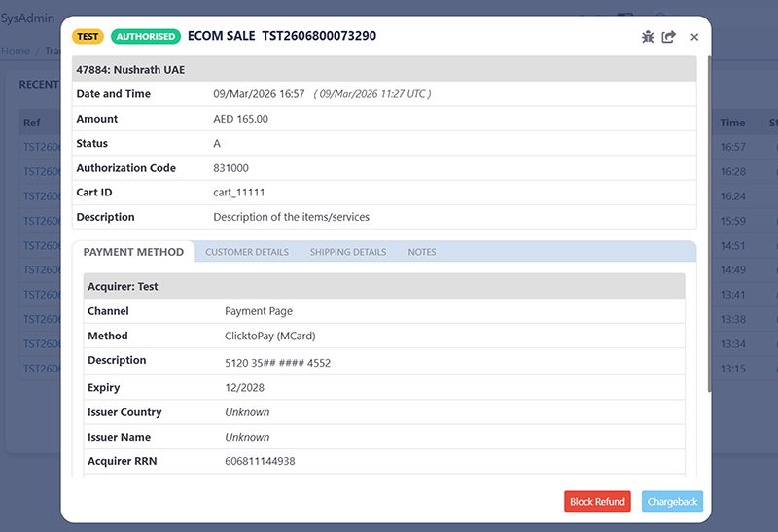Click the Chargeback button
Image resolution: width=778 pixels, height=532 pixels.
[x=672, y=502]
